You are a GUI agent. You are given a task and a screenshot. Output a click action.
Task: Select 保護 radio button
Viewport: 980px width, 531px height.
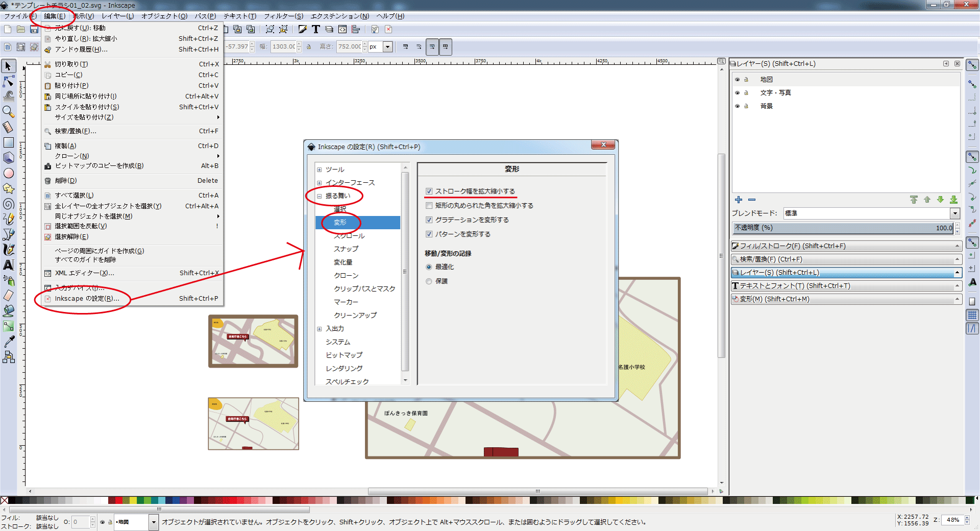(429, 281)
